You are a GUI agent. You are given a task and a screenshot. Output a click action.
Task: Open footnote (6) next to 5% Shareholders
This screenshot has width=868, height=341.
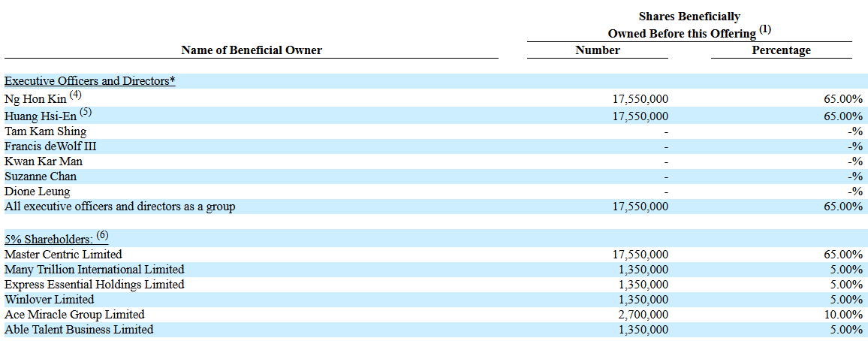(x=102, y=236)
